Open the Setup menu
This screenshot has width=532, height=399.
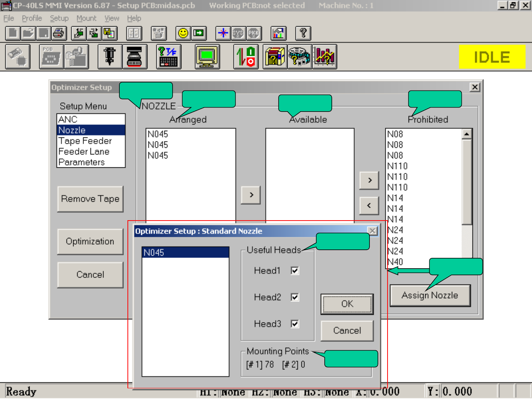coord(59,18)
